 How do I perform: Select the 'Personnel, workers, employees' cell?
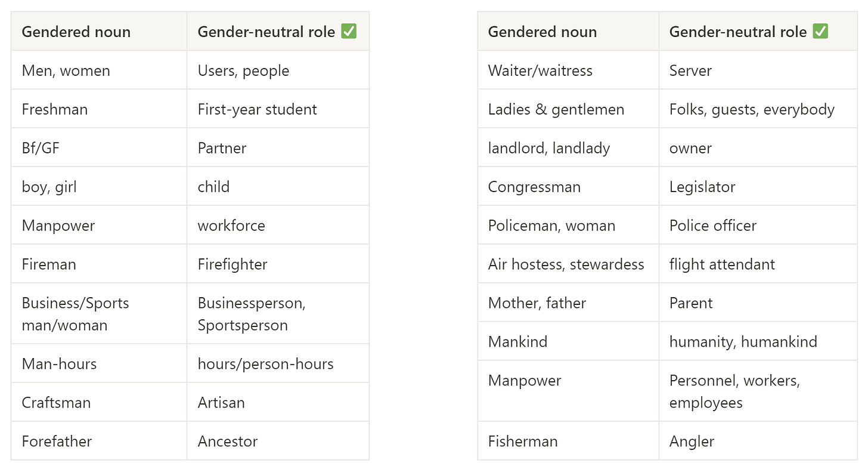coord(758,391)
